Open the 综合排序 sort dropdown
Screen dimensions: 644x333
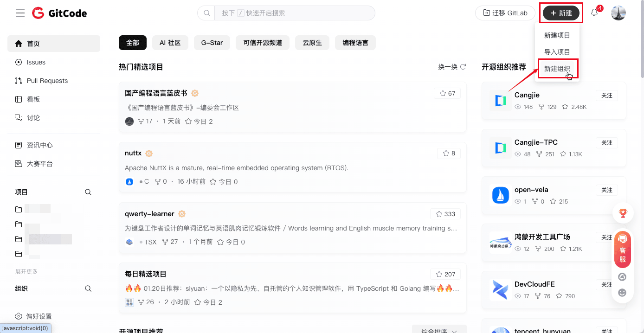438,330
